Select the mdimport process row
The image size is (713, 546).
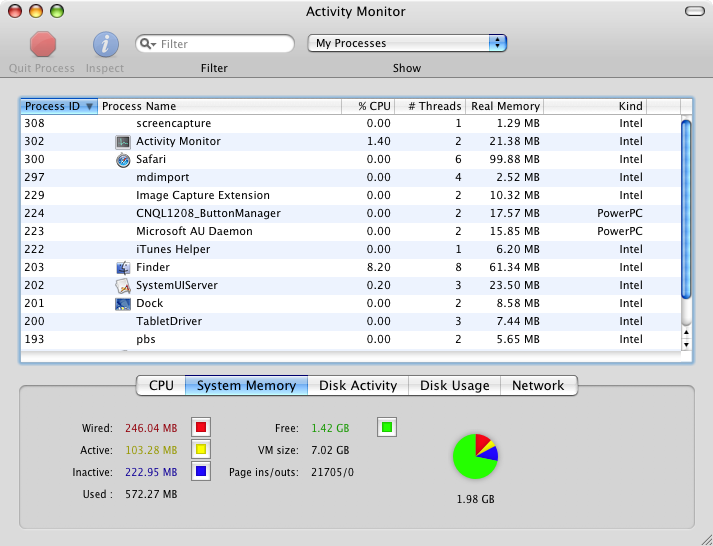coord(351,177)
